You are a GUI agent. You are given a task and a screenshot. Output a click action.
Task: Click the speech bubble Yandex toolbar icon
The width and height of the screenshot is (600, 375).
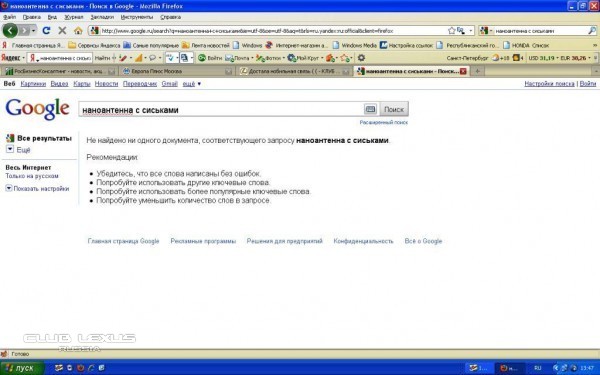(152, 58)
